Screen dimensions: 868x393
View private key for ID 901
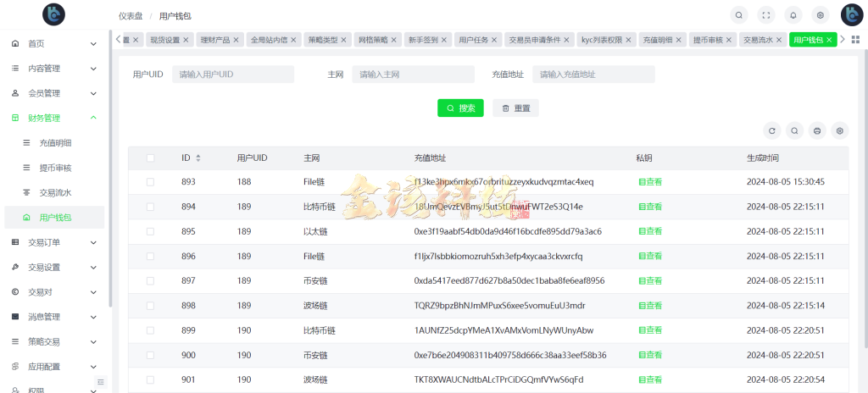click(650, 379)
